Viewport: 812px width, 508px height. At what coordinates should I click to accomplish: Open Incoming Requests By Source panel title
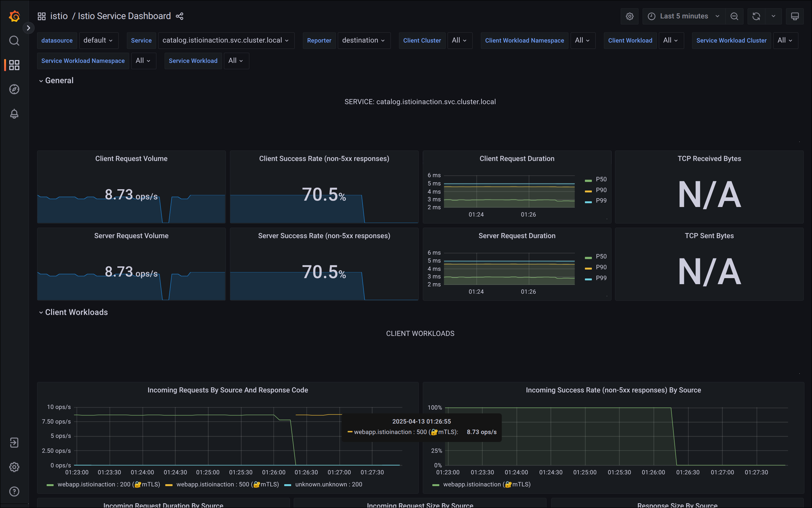(227, 390)
